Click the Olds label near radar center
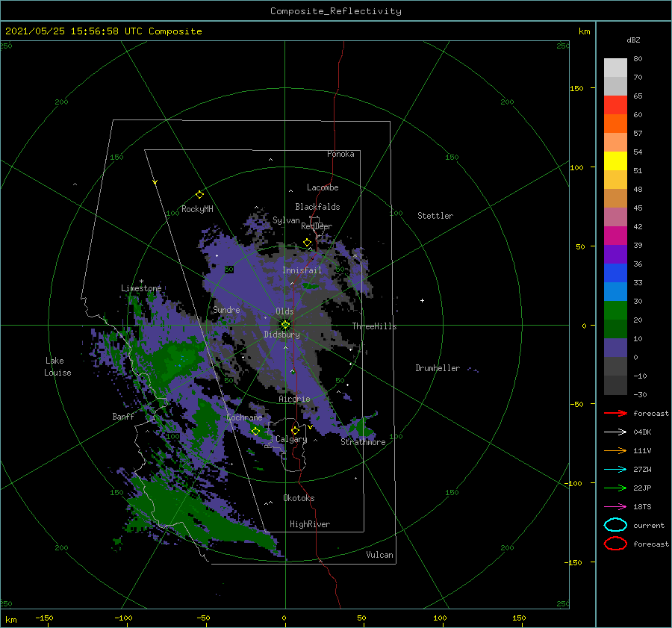The width and height of the screenshot is (672, 628). 284,311
